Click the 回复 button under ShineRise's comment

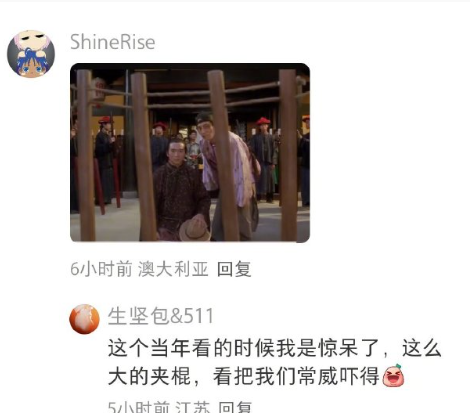click(234, 269)
